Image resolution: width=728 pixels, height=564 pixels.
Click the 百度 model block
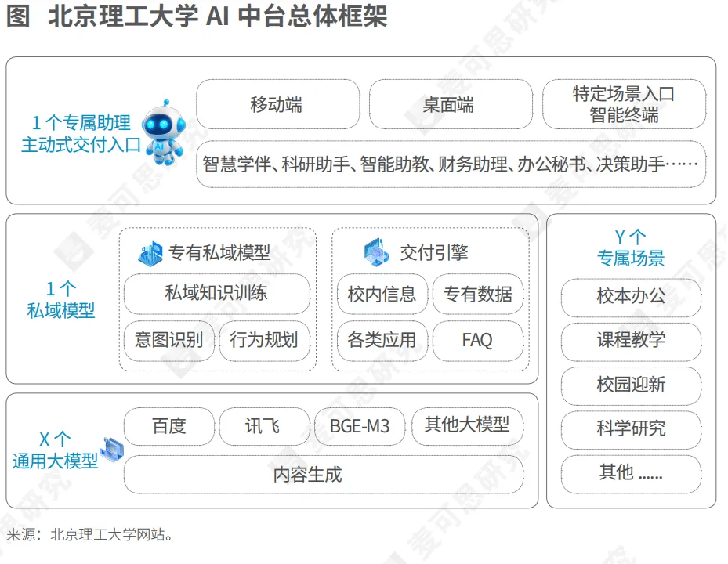coord(168,426)
